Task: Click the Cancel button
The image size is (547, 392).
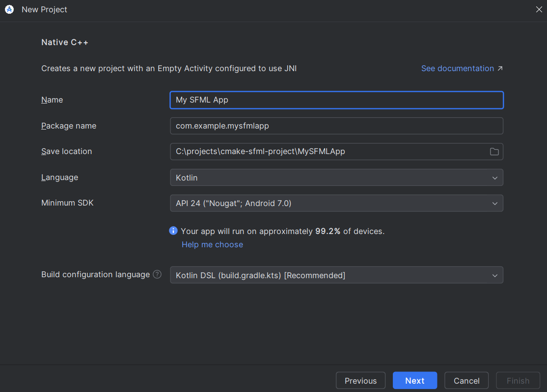Action: pyautogui.click(x=466, y=380)
